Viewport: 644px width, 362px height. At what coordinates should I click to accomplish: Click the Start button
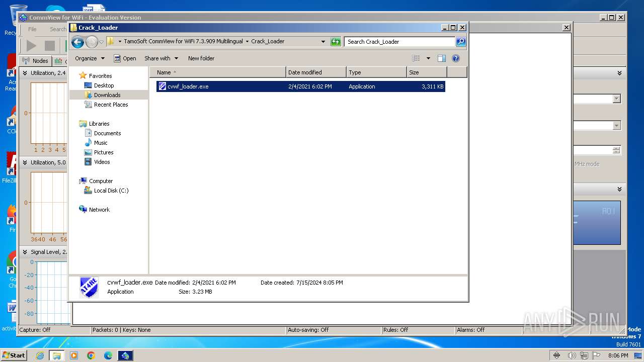[x=14, y=355]
